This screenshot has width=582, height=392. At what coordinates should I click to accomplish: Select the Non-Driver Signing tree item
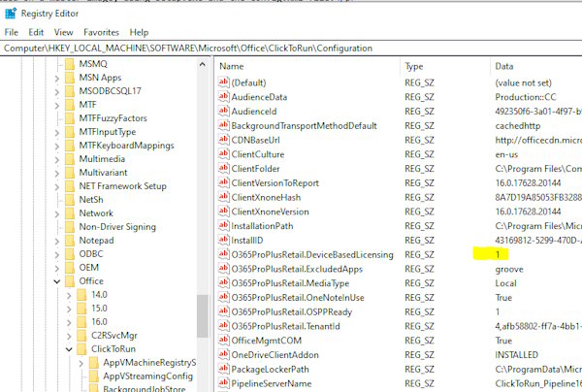coord(117,226)
